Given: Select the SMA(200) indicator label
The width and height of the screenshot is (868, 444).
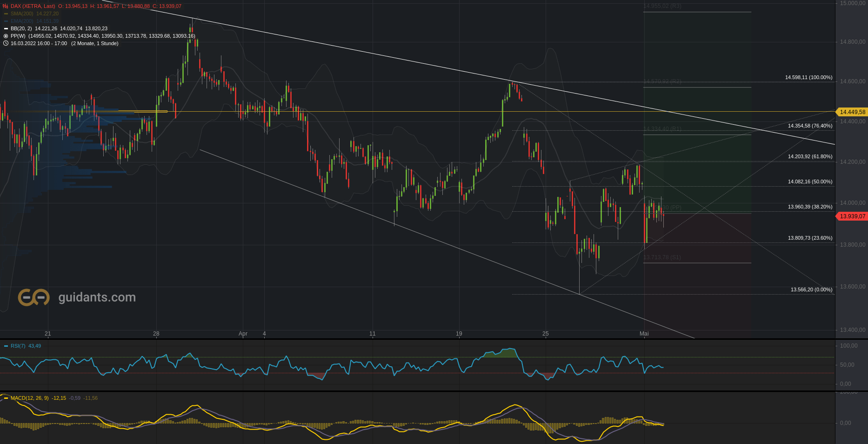Looking at the screenshot, I should coord(22,13).
